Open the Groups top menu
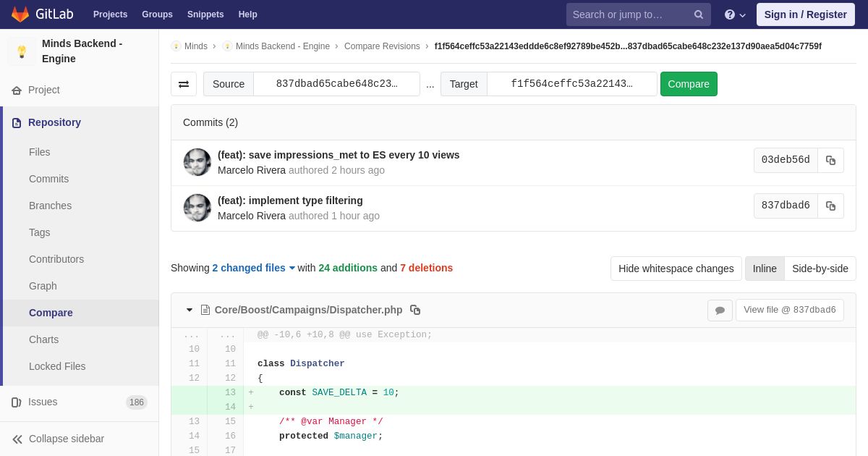The height and width of the screenshot is (456, 868). pyautogui.click(x=157, y=14)
